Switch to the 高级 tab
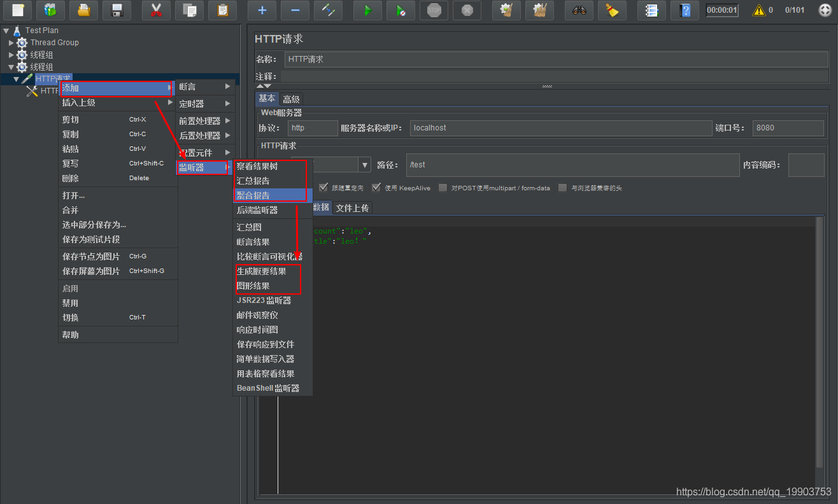The image size is (838, 504). click(291, 99)
